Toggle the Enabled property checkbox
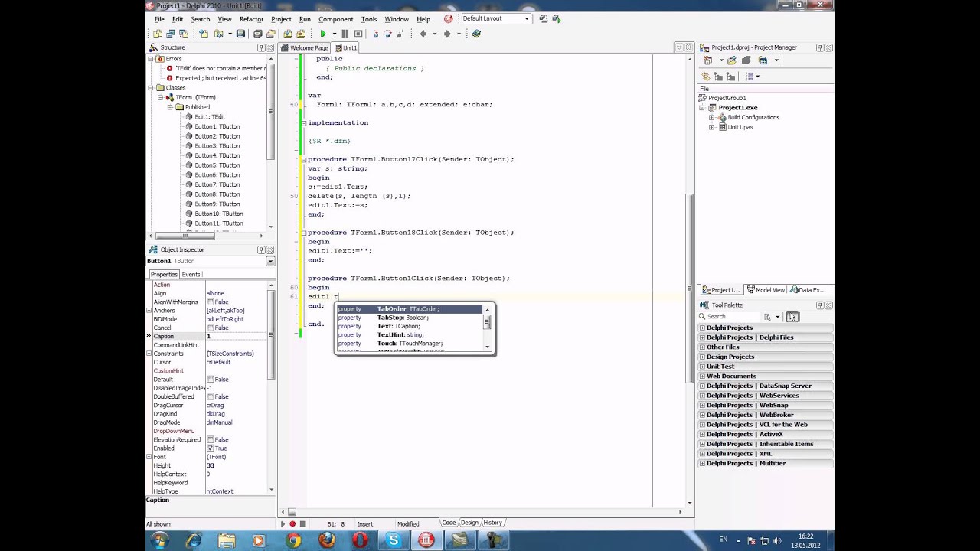 211,448
